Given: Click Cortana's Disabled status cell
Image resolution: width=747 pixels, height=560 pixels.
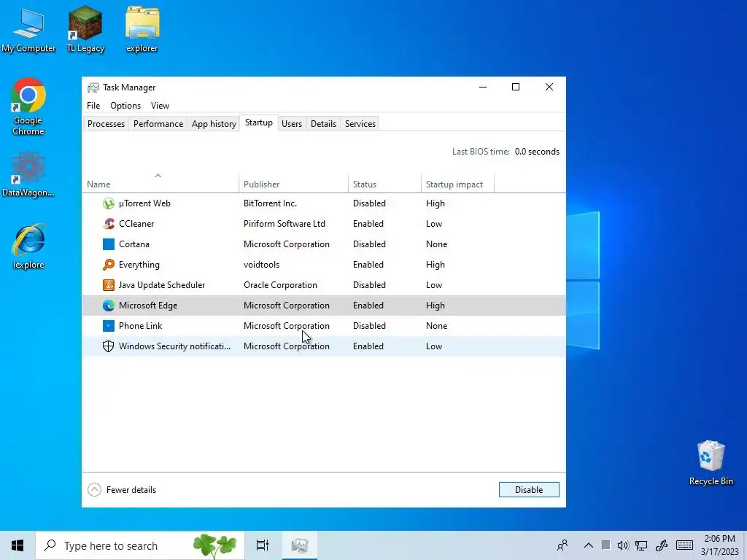Looking at the screenshot, I should point(369,244).
